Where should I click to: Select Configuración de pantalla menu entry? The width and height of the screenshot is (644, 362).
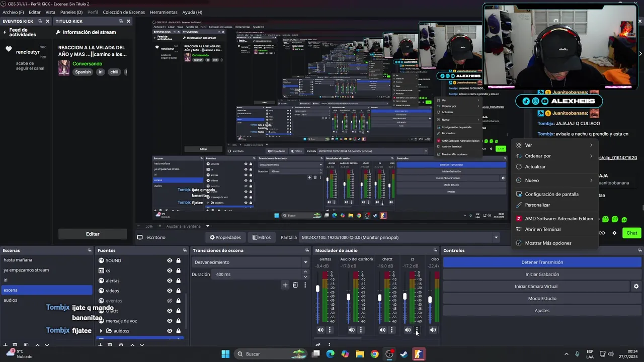(x=554, y=194)
